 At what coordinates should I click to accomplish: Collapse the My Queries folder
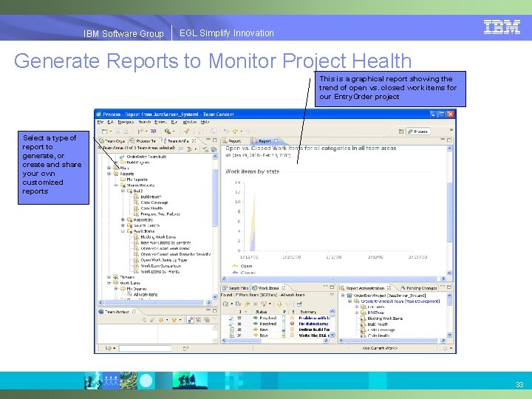click(116, 289)
